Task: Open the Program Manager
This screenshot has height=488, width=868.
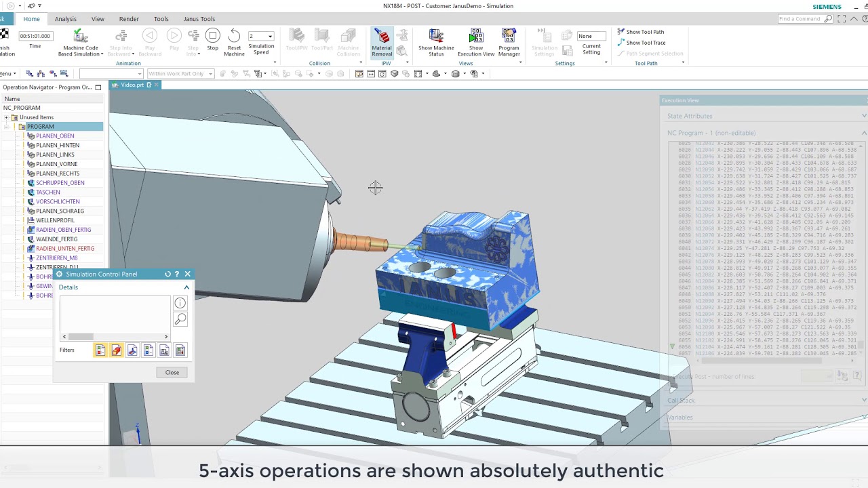Action: pos(509,42)
